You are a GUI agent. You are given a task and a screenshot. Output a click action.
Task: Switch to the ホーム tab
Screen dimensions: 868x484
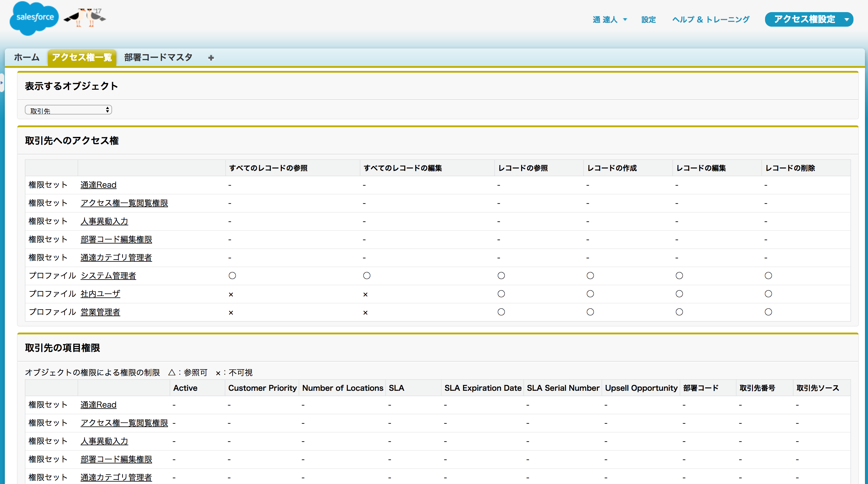tap(26, 57)
